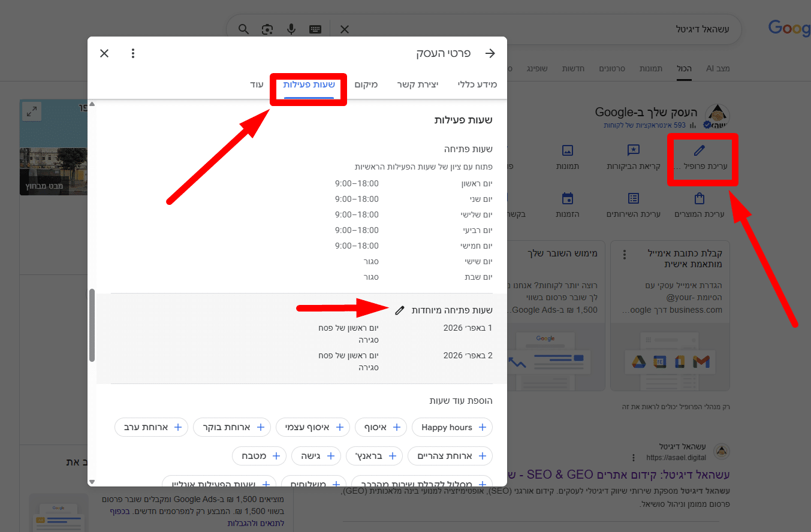Add the איסוף hours chip
The width and height of the screenshot is (811, 532).
click(x=381, y=427)
